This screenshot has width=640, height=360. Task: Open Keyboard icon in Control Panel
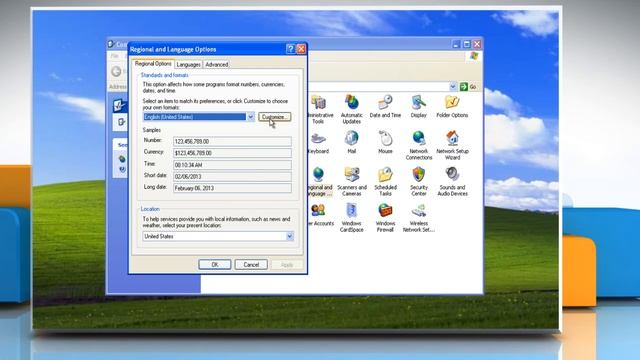[318, 139]
